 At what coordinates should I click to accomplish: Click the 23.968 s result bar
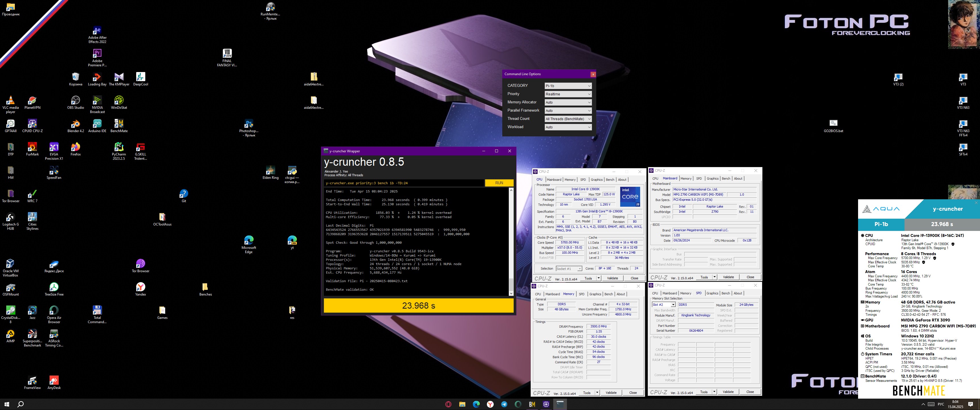pyautogui.click(x=418, y=306)
